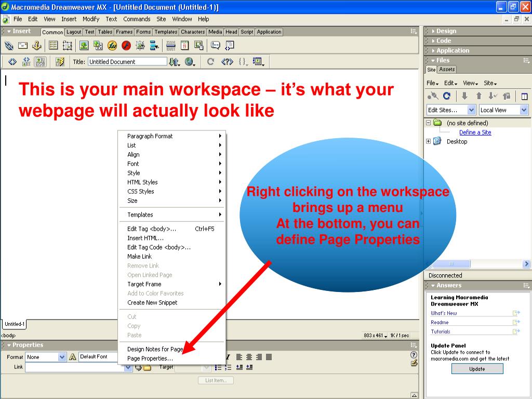Collapse the (no site defined) tree node
This screenshot has width=532, height=399.
pos(429,123)
